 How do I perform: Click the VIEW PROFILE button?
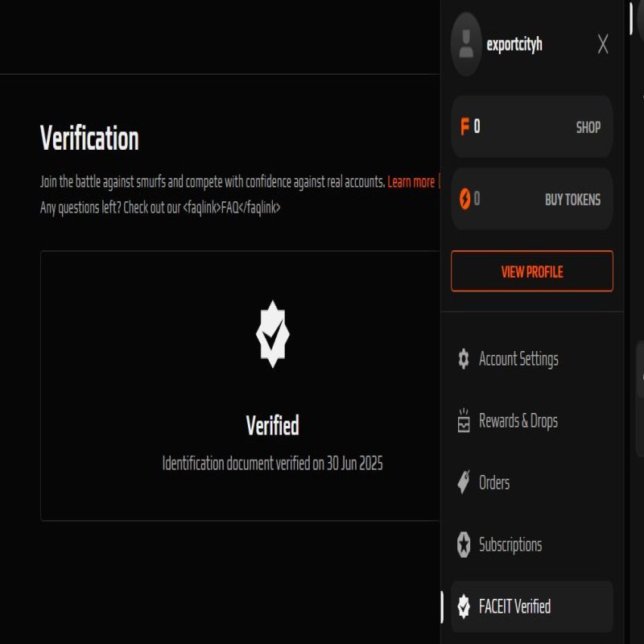(x=531, y=272)
